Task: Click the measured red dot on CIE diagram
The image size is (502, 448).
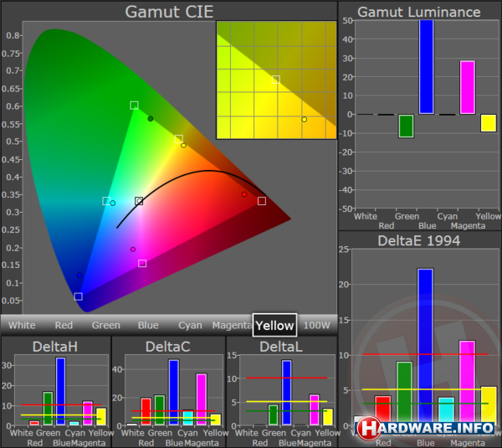Action: coord(244,194)
